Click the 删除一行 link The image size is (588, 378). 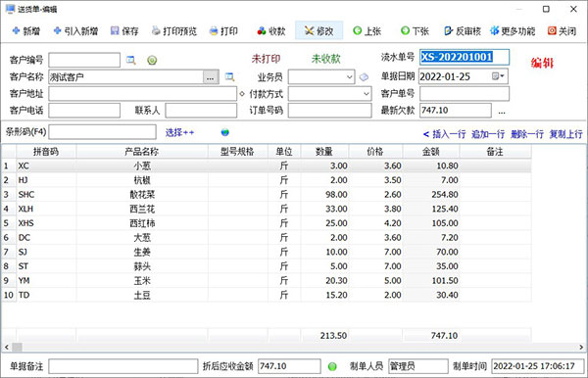click(x=527, y=134)
